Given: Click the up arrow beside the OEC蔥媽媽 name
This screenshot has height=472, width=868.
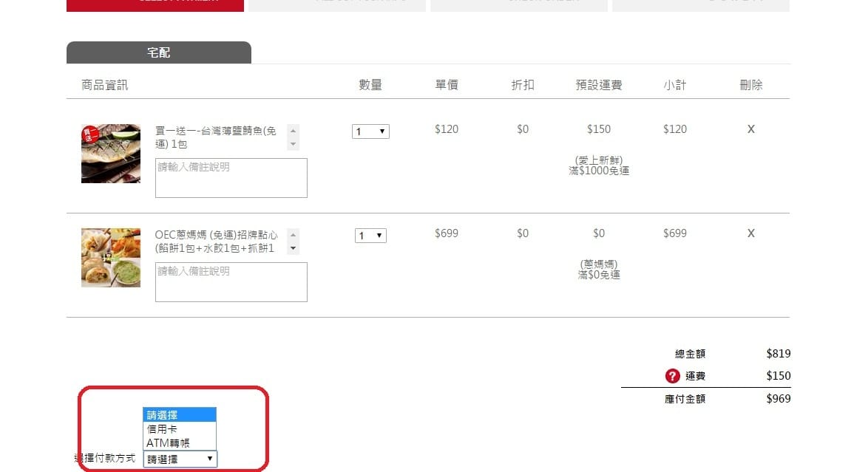Looking at the screenshot, I should (x=294, y=234).
